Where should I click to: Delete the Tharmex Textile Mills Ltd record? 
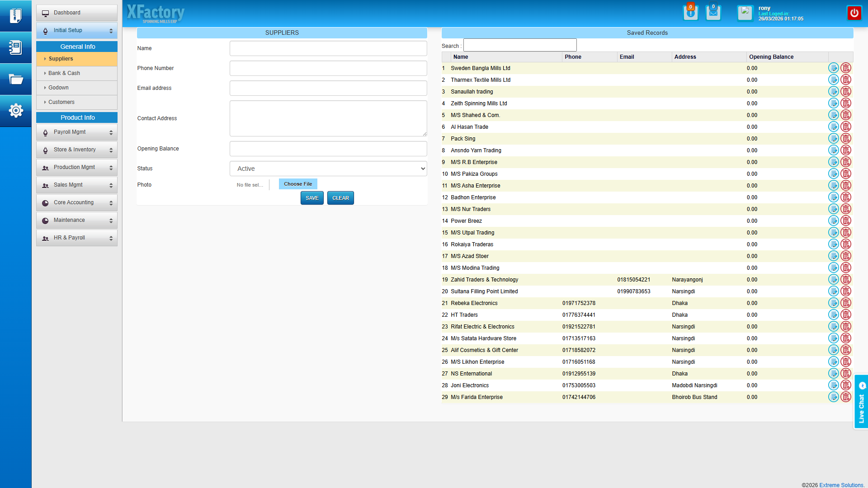pos(845,80)
